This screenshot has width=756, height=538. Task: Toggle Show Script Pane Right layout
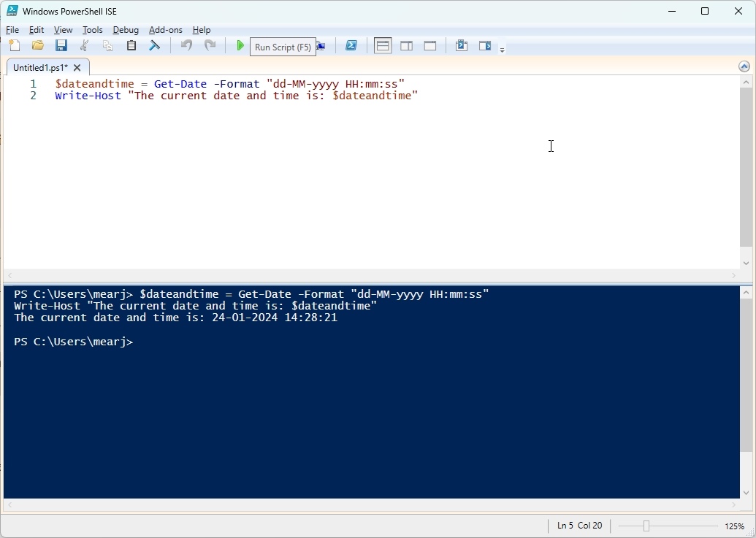[x=406, y=45]
